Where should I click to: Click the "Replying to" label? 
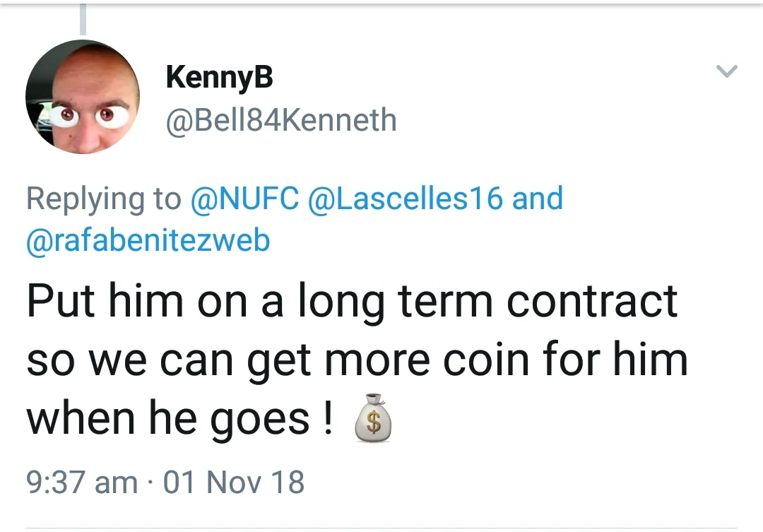click(x=104, y=199)
